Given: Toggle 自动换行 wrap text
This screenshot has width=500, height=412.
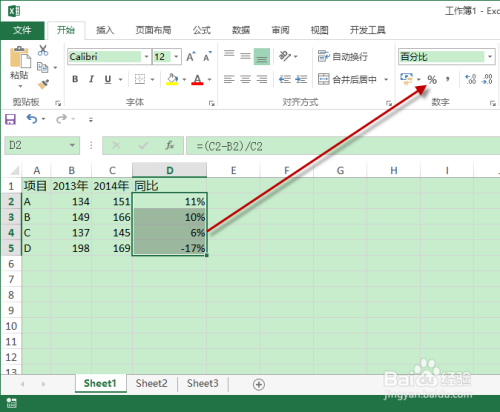Looking at the screenshot, I should coord(343,57).
